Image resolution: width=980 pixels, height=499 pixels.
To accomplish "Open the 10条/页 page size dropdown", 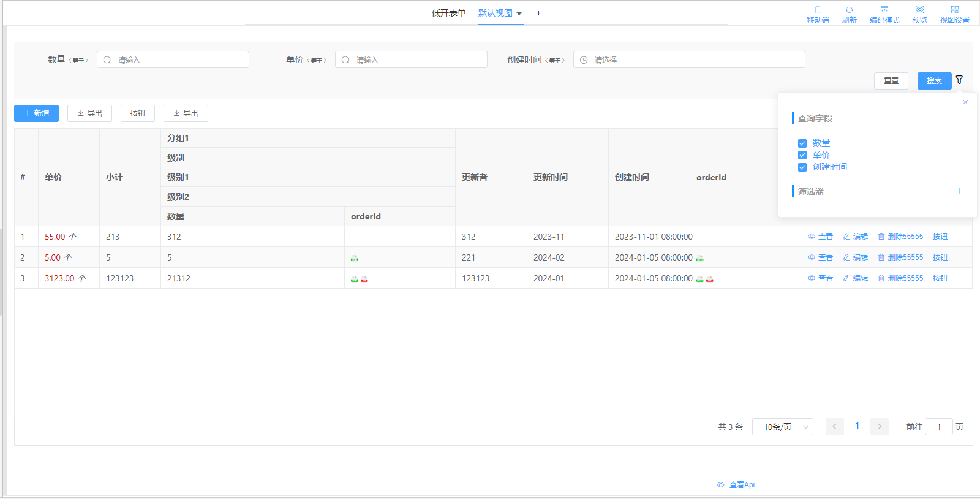I will coord(782,427).
